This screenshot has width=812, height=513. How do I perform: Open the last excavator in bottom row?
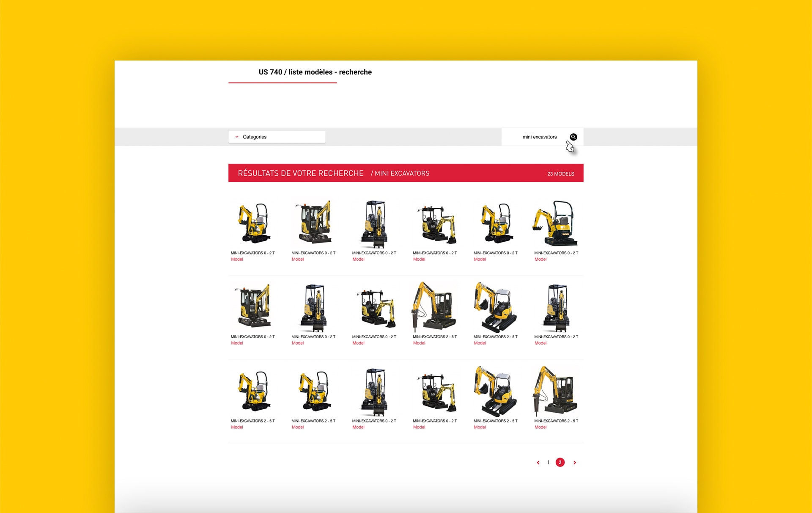click(x=556, y=391)
